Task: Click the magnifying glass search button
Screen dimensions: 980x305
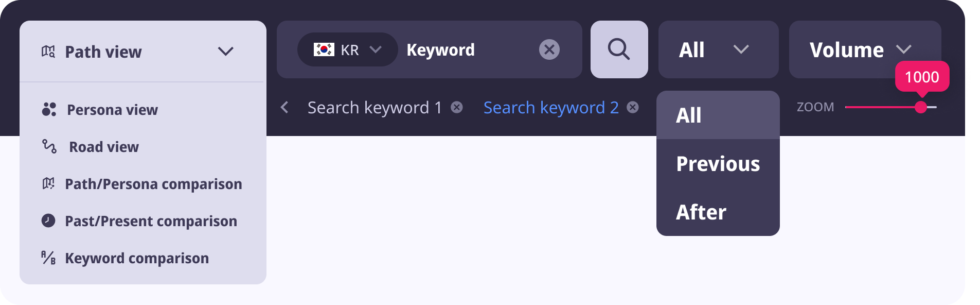Action: point(619,49)
